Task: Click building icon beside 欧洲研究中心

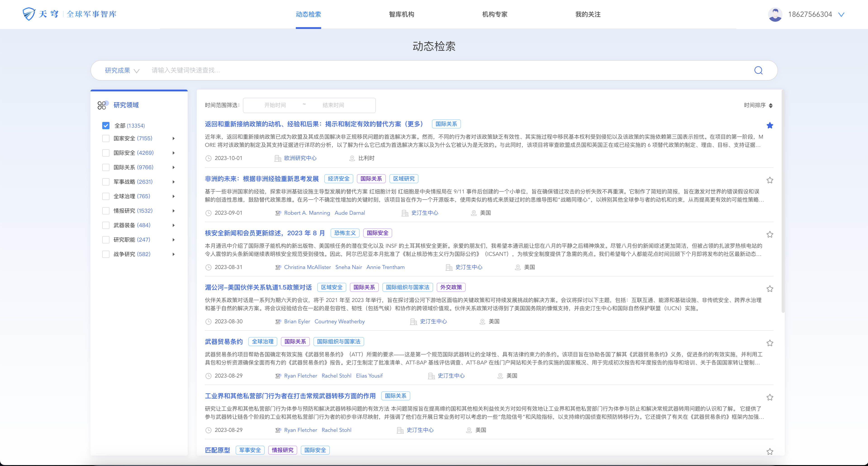Action: [278, 158]
